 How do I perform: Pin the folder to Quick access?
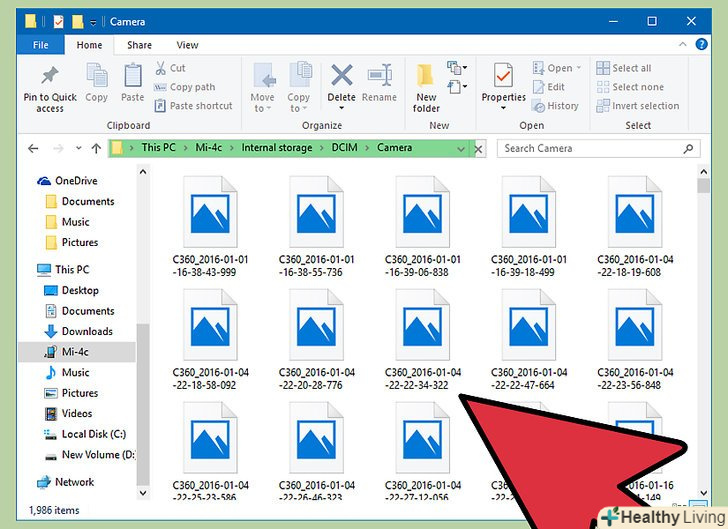tap(50, 89)
